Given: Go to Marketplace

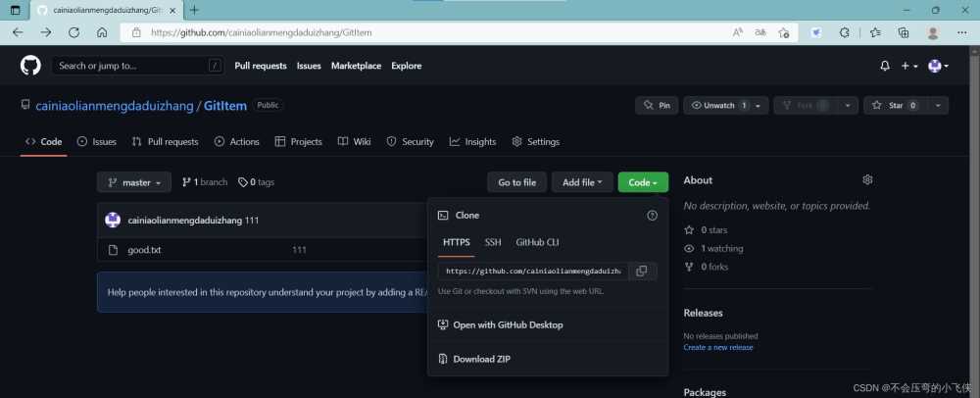Looking at the screenshot, I should 357,66.
